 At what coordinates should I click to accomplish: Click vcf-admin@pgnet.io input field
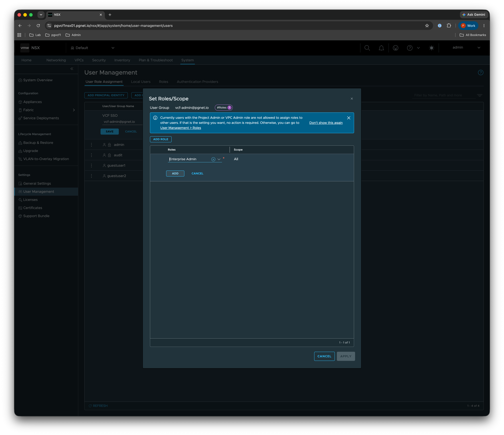click(x=122, y=122)
